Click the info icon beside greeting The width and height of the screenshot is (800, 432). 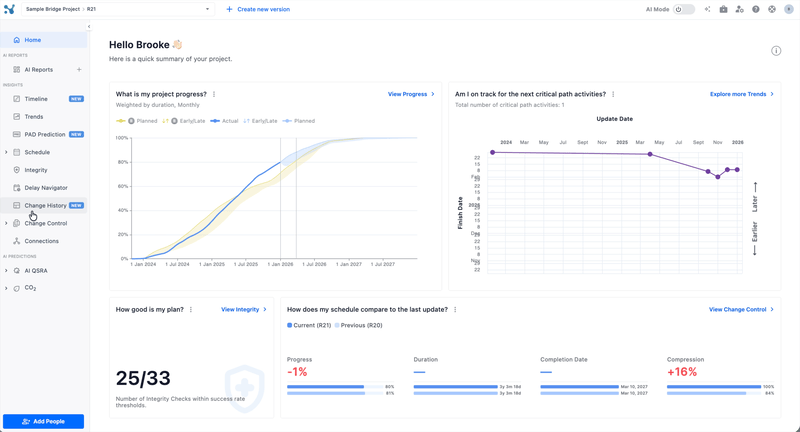click(776, 51)
